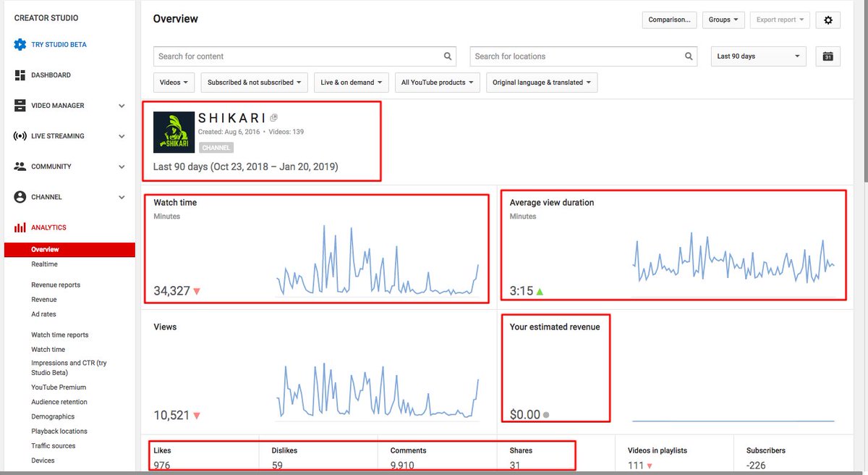Click the Likes metric label

coord(162,450)
